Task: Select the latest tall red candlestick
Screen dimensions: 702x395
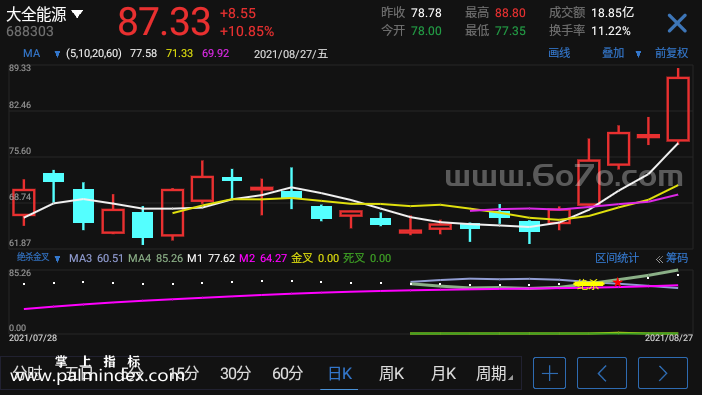Action: click(678, 109)
